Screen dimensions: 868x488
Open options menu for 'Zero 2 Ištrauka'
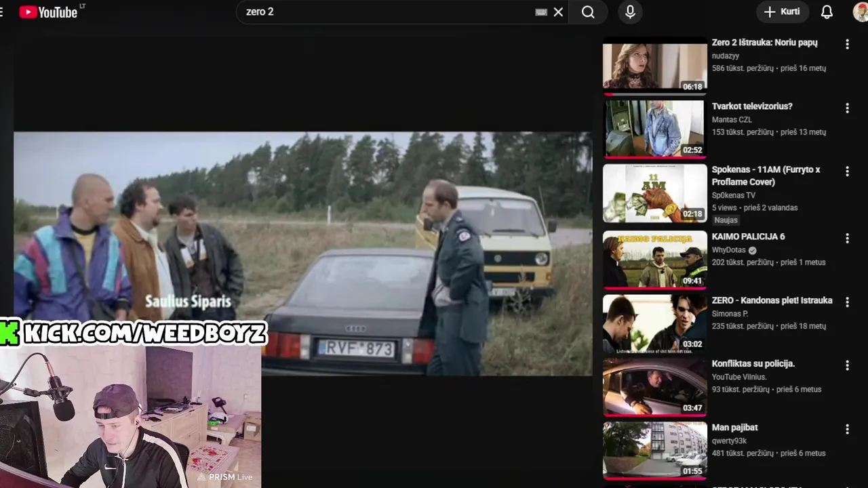click(x=847, y=44)
